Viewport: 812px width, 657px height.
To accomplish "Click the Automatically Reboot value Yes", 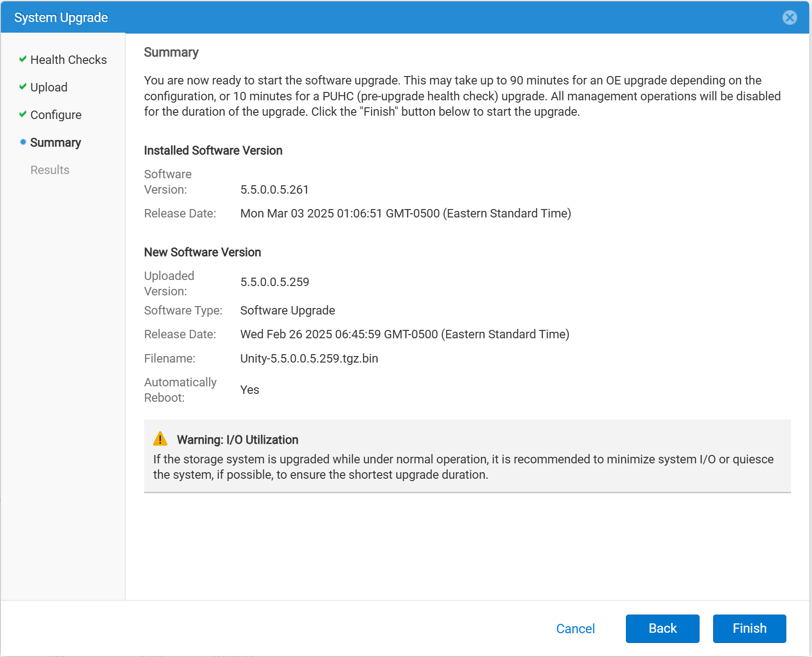I will tap(250, 389).
